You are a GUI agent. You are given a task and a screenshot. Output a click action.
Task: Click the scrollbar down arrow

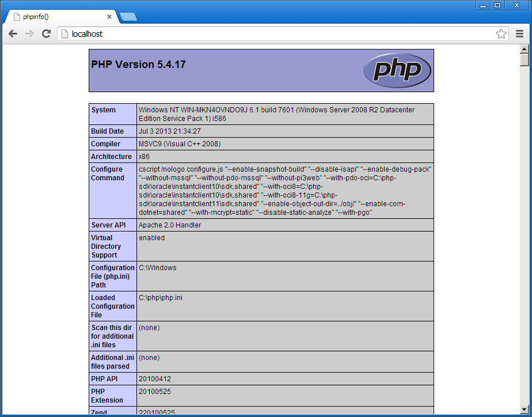coord(525,408)
